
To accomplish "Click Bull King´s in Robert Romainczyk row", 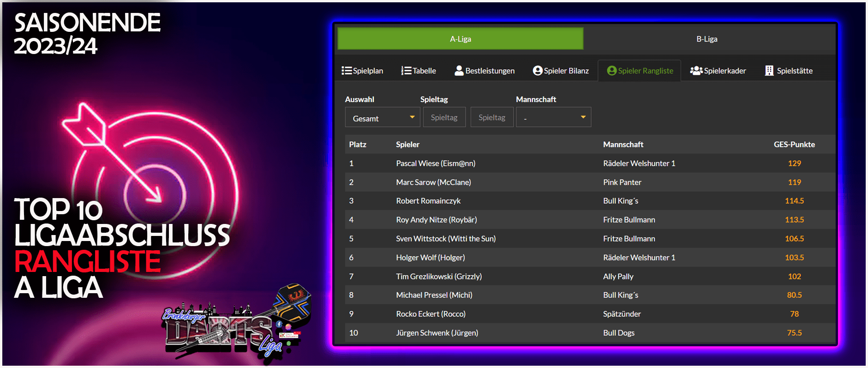I will tap(621, 201).
